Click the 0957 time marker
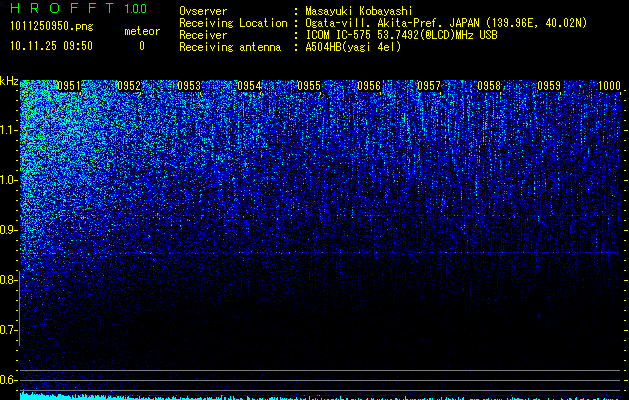 pos(429,86)
